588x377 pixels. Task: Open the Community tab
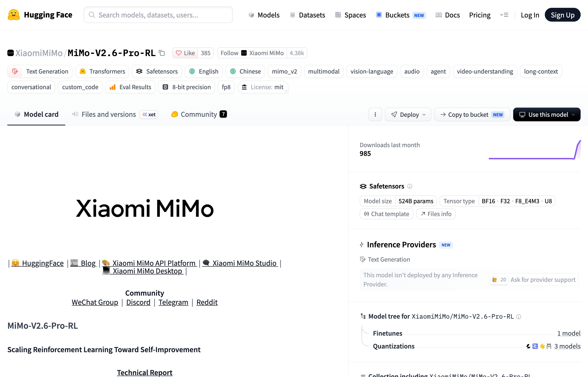tap(199, 114)
